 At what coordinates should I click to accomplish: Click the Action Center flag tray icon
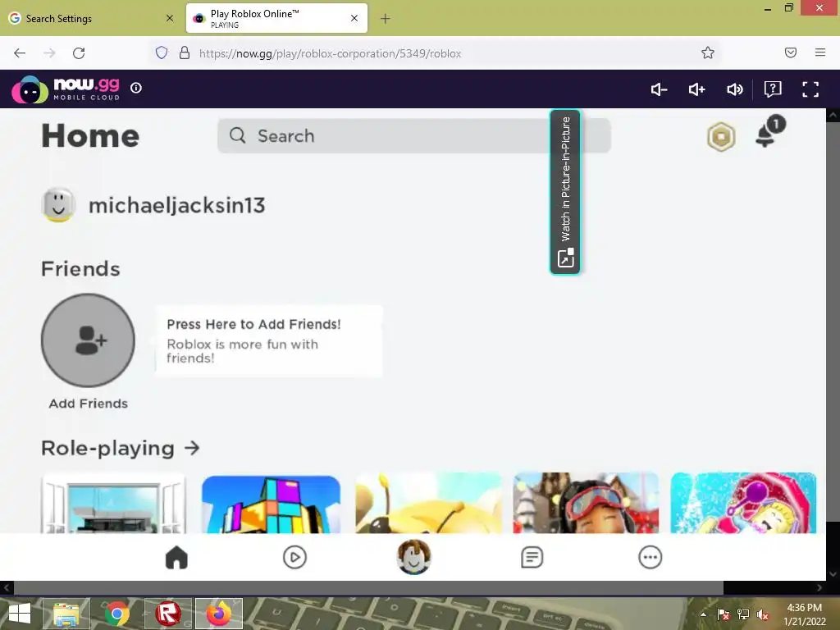point(724,614)
